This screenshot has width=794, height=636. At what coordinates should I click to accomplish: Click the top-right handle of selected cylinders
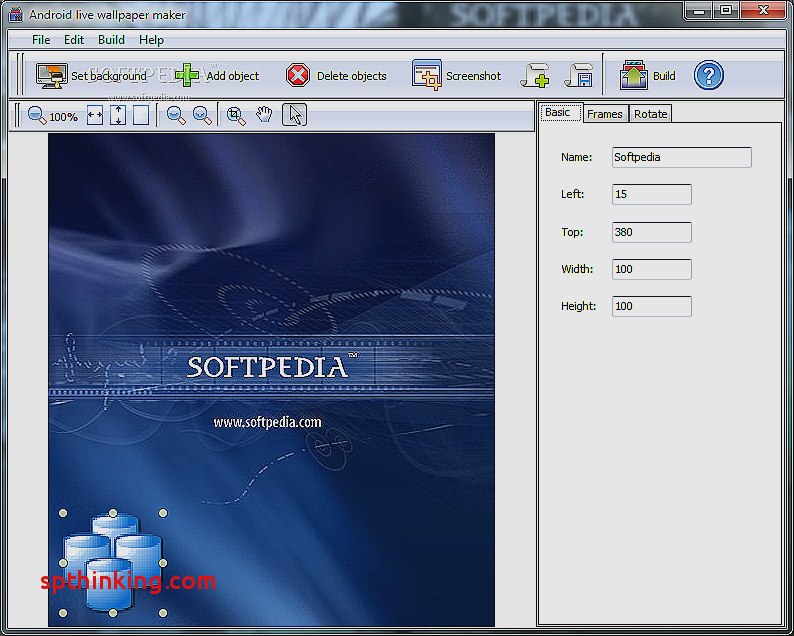(x=163, y=513)
